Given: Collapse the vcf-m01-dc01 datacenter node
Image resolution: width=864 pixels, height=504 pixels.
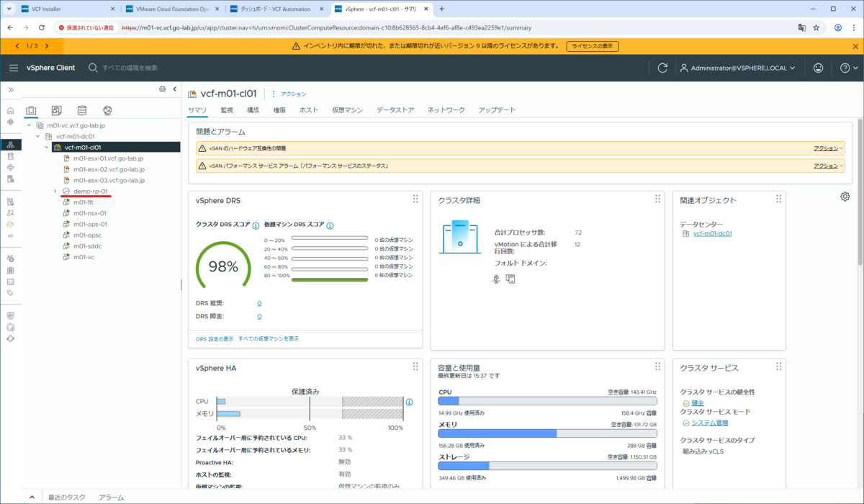Looking at the screenshot, I should pyautogui.click(x=38, y=136).
